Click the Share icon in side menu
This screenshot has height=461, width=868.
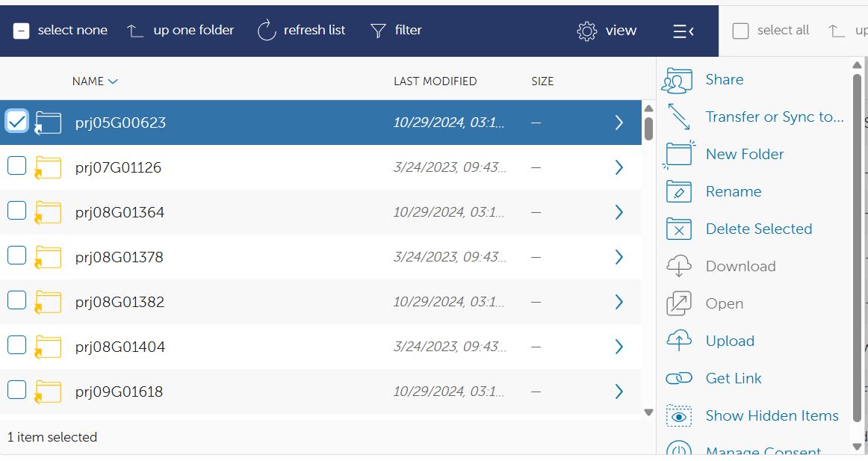tap(677, 80)
